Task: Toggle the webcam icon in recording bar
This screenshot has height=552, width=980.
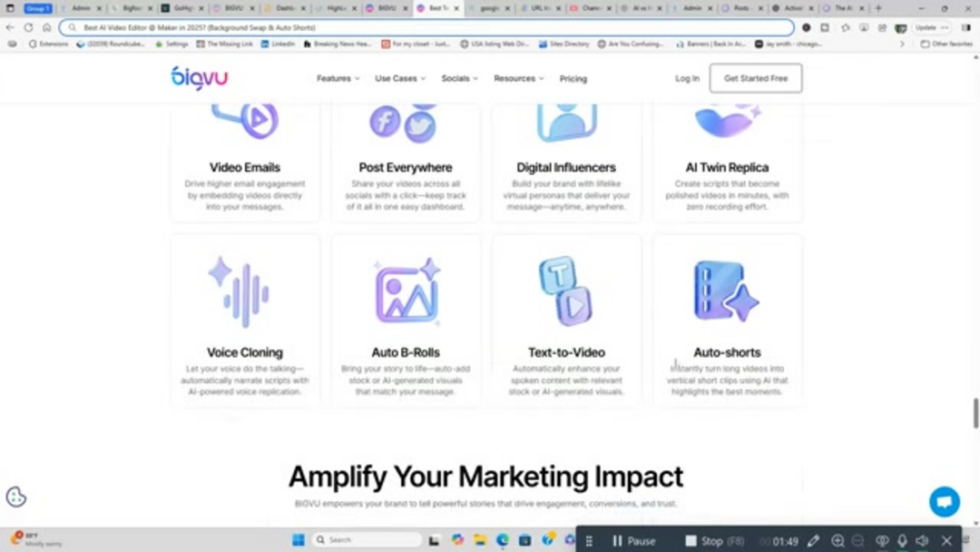Action: click(880, 541)
